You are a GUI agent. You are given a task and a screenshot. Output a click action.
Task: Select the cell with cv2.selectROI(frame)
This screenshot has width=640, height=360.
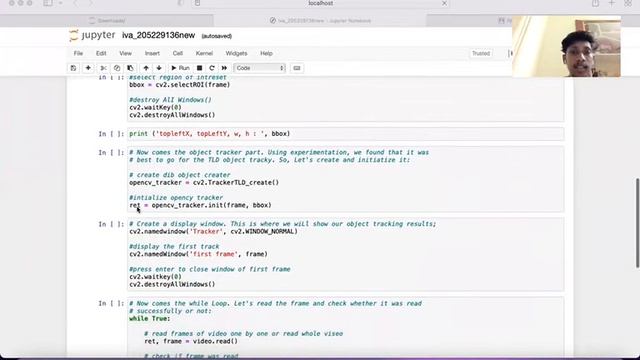coord(345,98)
